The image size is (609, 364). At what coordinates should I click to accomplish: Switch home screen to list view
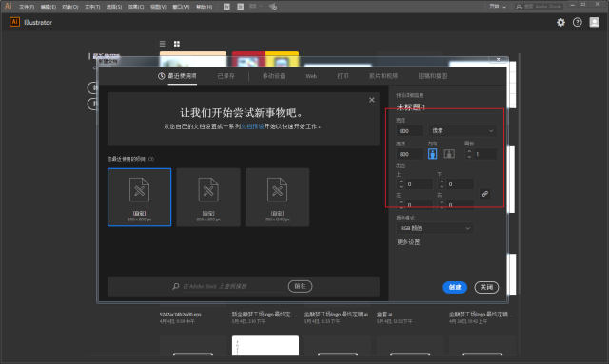pyautogui.click(x=163, y=44)
